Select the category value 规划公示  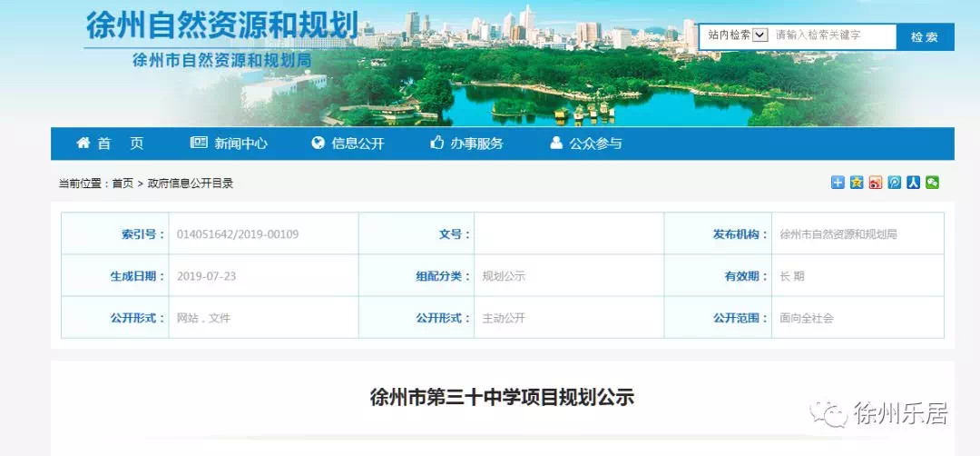(x=504, y=276)
